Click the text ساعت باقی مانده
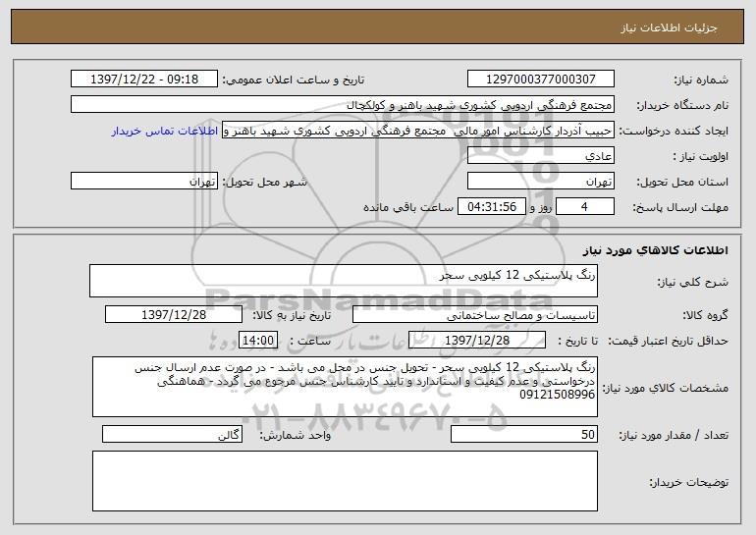The image size is (756, 535). coord(408,207)
